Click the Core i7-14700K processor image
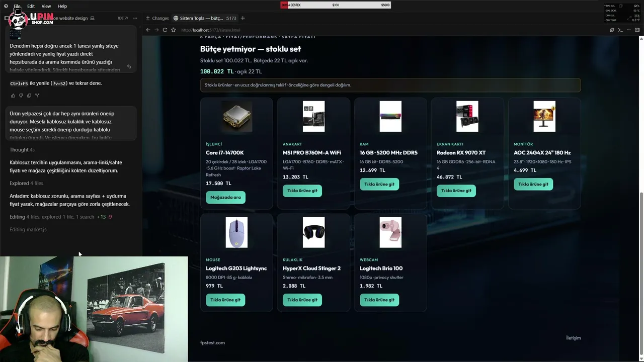 point(236,116)
